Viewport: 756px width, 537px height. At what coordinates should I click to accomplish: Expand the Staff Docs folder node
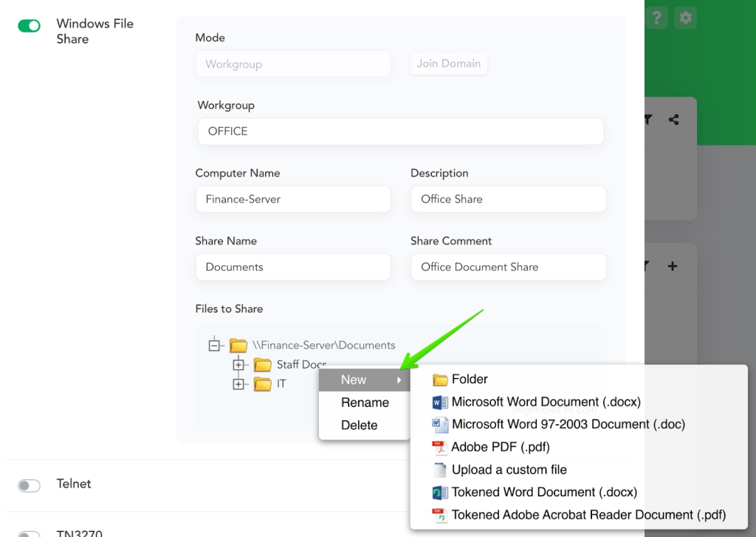[x=238, y=365]
